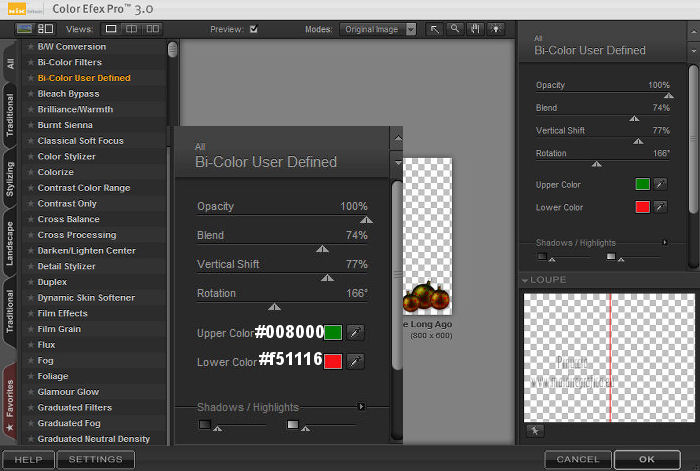
Task: Open Traditional tab adjacent to the All tab
Action: [x=10, y=115]
